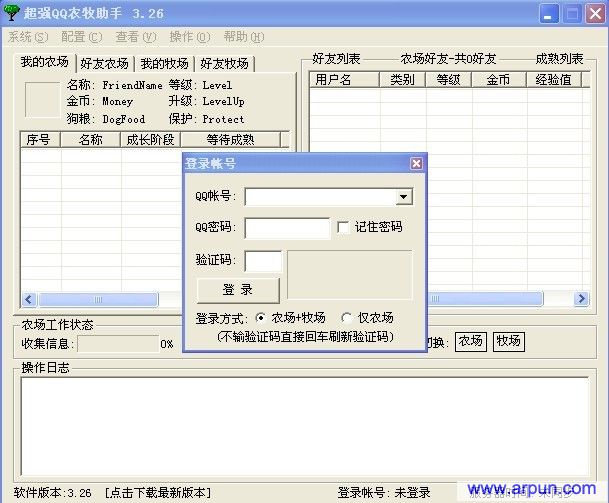This screenshot has height=503, width=609.
Task: Sort friends by 等级 column
Action: (x=449, y=80)
